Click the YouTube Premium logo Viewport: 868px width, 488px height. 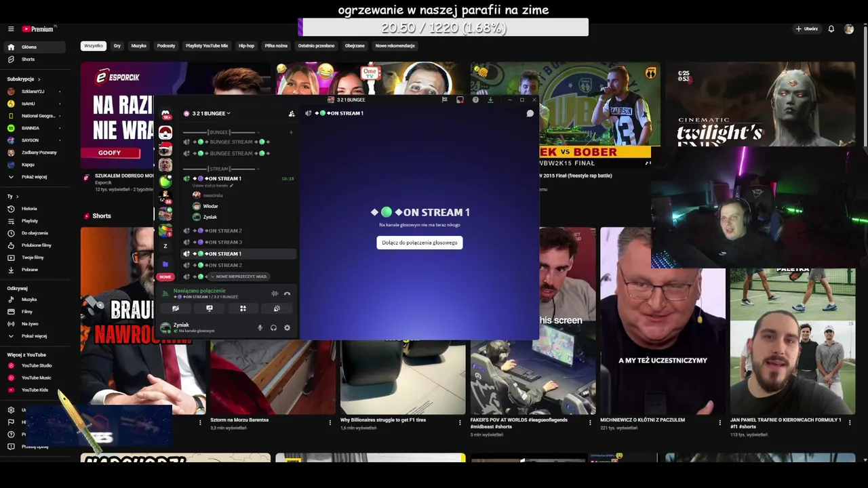(x=38, y=29)
